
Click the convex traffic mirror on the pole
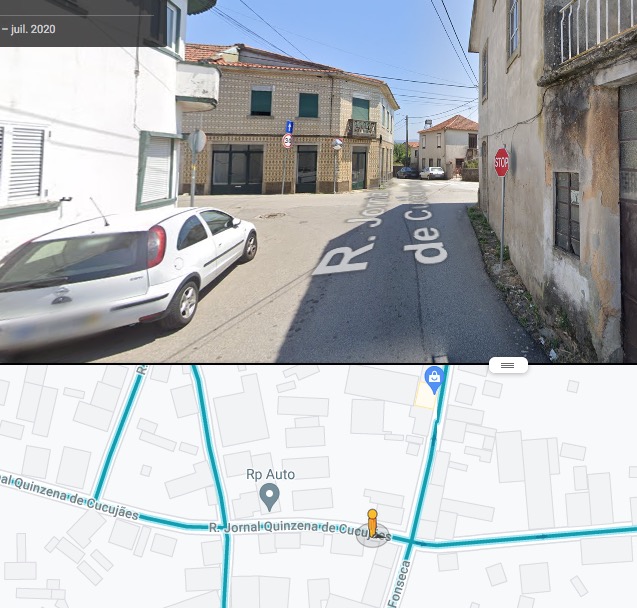tap(337, 143)
